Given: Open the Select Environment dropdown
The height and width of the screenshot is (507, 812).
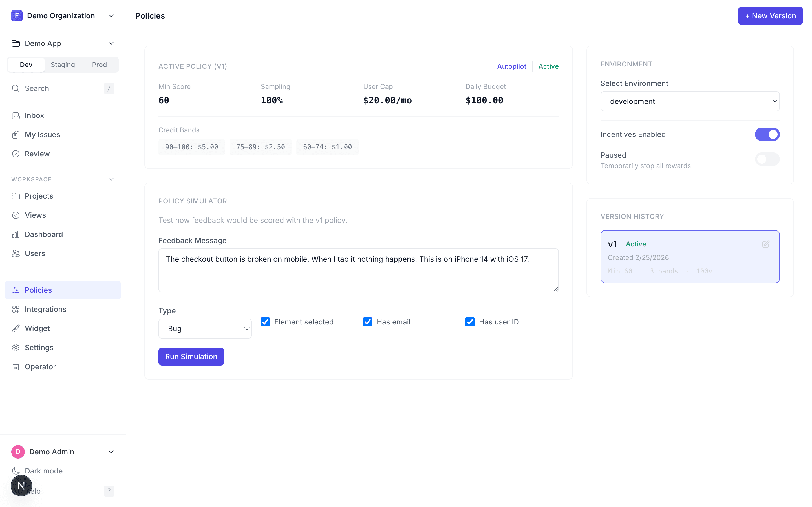Looking at the screenshot, I should pos(690,101).
